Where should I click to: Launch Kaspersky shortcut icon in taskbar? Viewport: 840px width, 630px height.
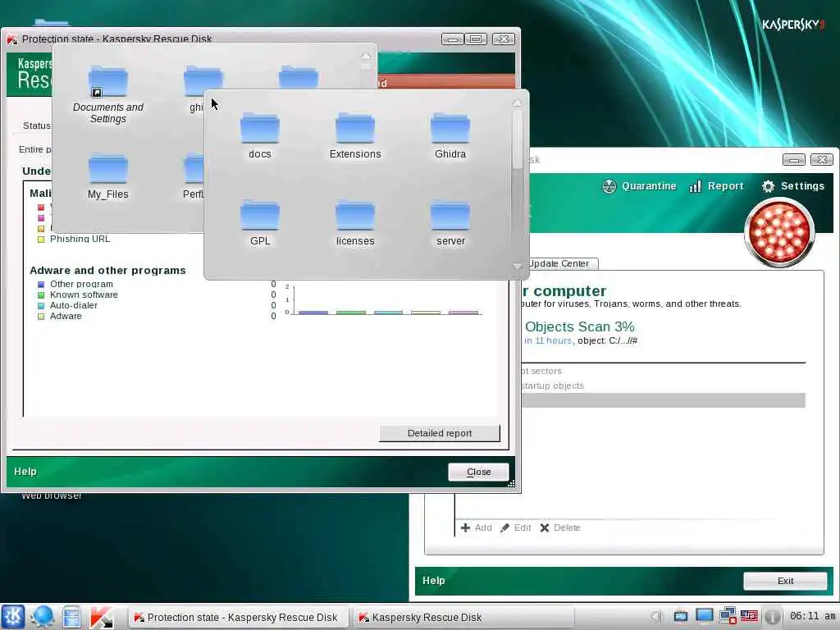coord(101,617)
